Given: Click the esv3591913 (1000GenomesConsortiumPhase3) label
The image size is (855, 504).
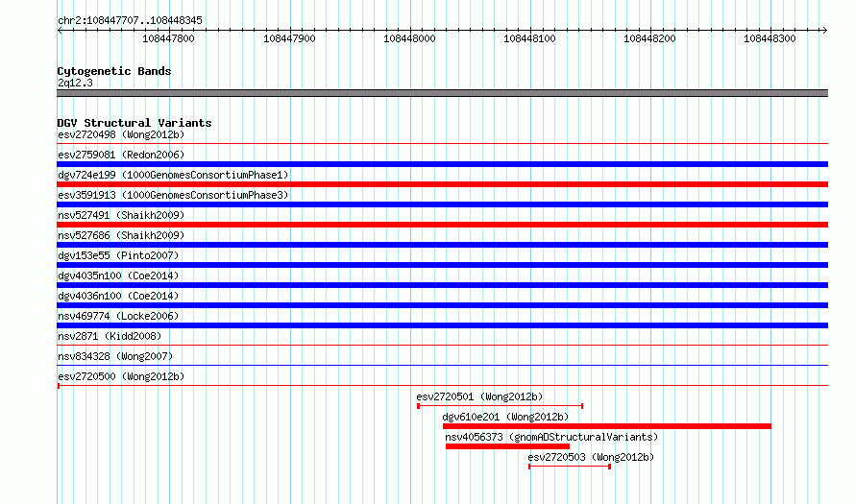Looking at the screenshot, I should 173,195.
